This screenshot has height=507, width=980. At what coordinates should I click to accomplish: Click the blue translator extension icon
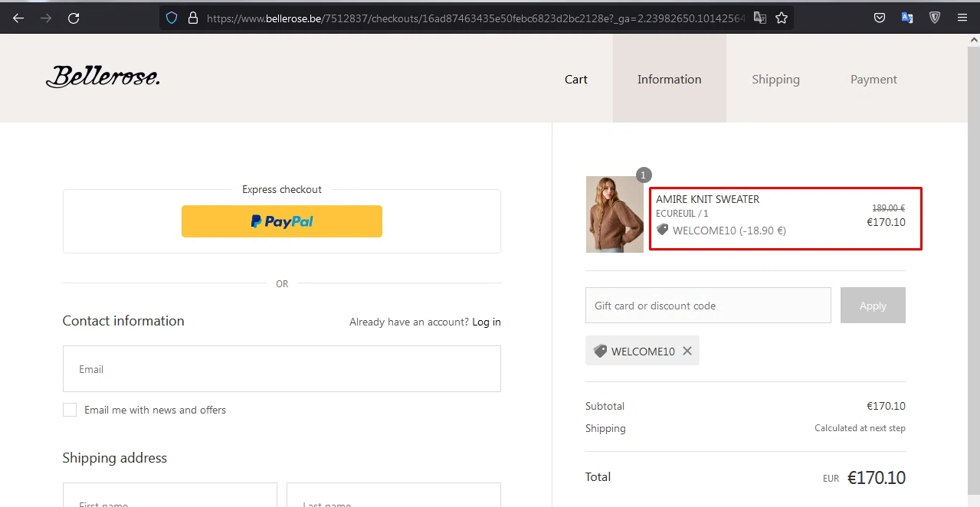click(907, 18)
